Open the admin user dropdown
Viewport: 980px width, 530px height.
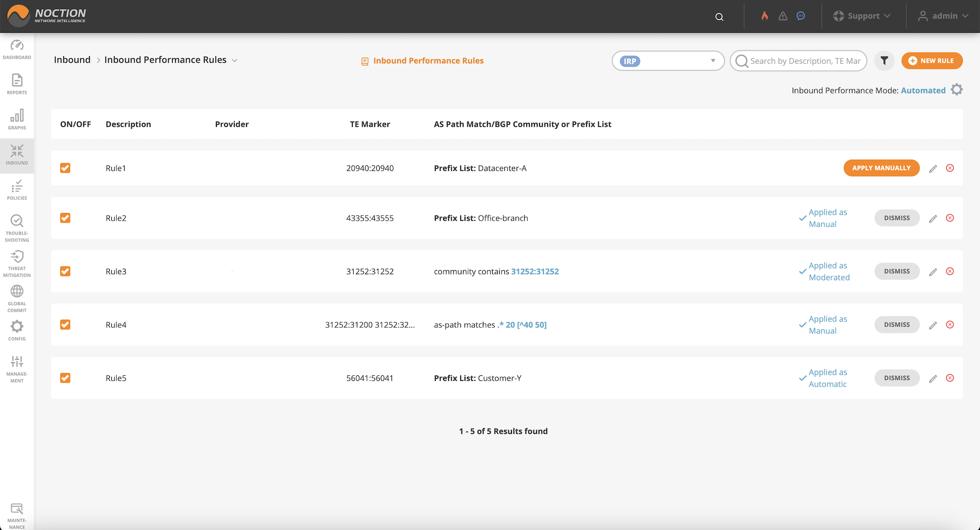coord(943,16)
